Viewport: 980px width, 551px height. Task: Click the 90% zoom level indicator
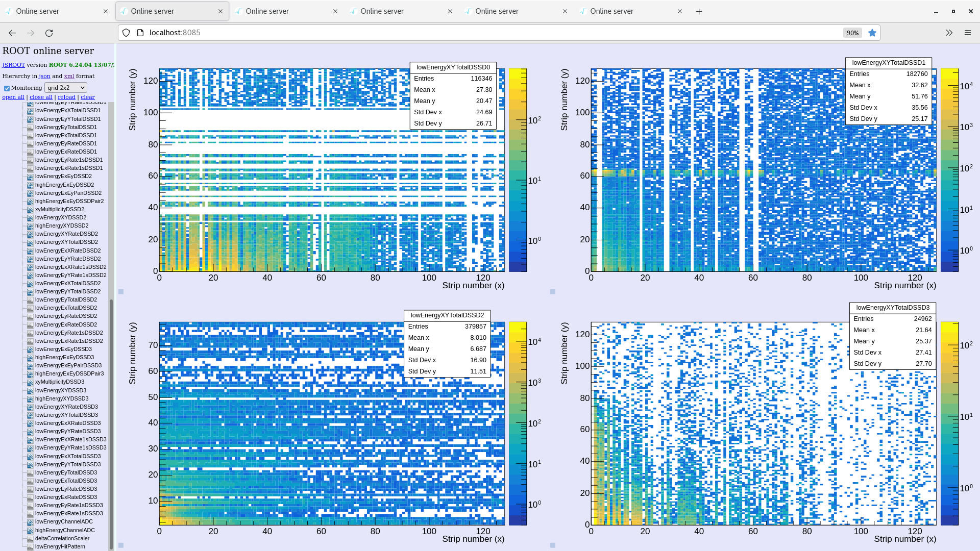point(852,33)
